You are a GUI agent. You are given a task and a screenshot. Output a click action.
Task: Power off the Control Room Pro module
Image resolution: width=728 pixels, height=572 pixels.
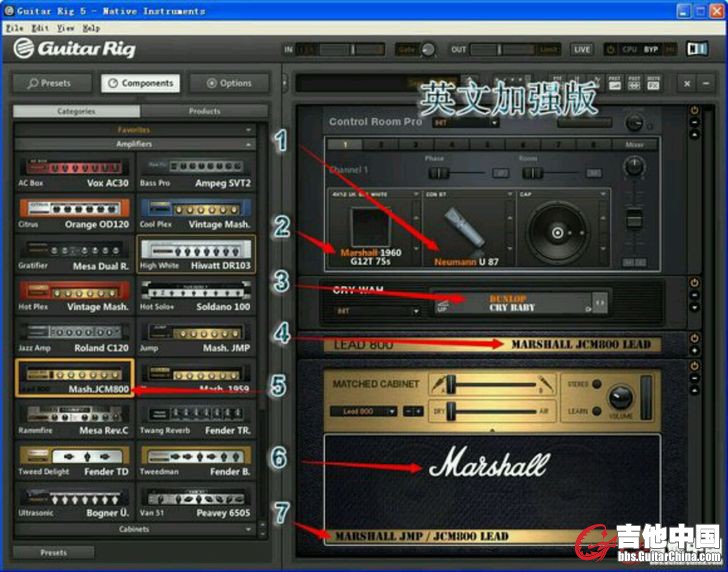point(695,110)
